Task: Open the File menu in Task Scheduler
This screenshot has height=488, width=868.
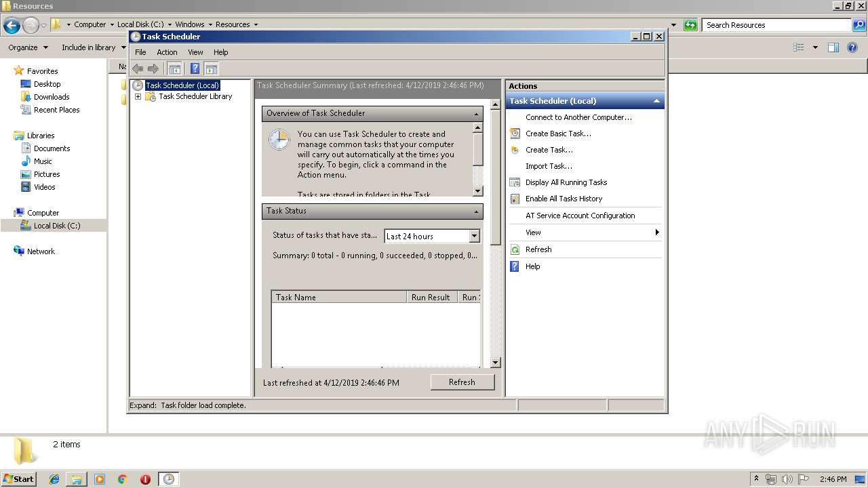Action: (x=140, y=52)
